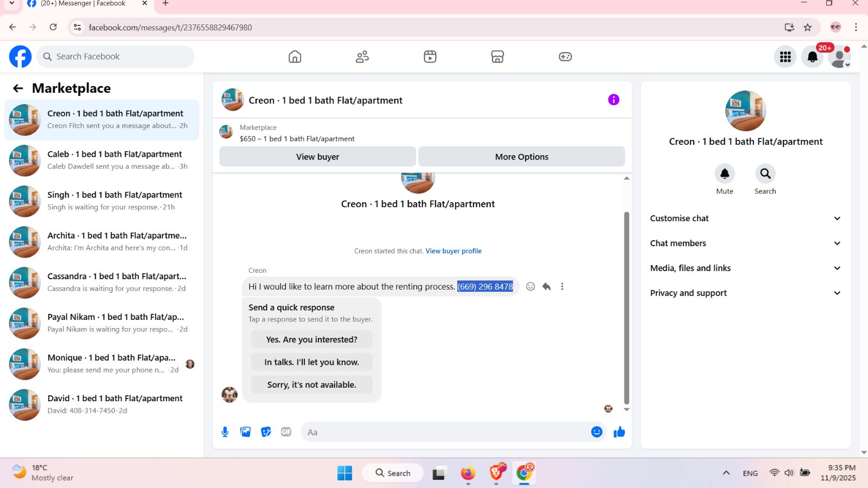Open Payal Nikam conversation in list

click(102, 323)
